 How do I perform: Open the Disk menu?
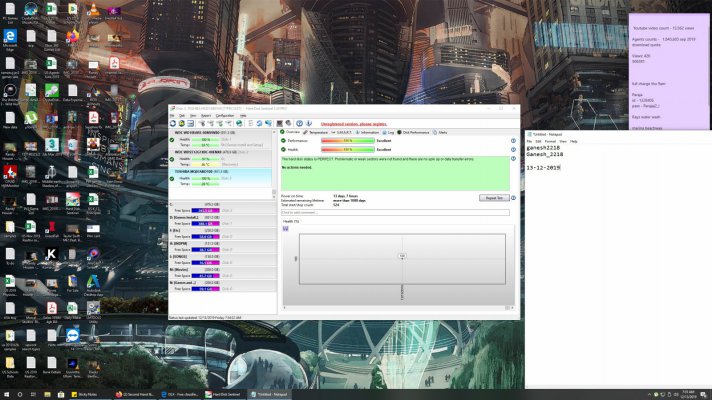coord(182,116)
